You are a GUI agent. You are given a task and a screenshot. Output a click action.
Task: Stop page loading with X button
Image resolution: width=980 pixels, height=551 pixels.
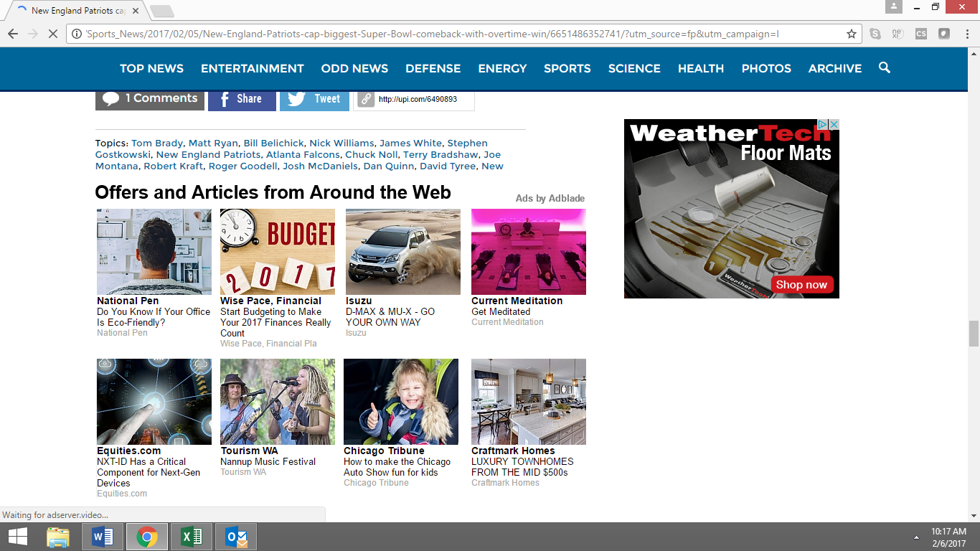[52, 34]
